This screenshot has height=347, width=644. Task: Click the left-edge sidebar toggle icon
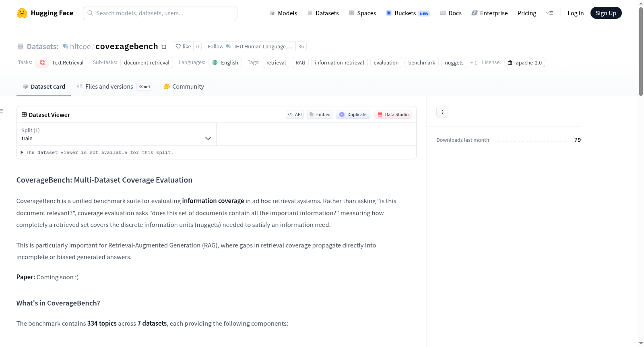pyautogui.click(x=2, y=111)
